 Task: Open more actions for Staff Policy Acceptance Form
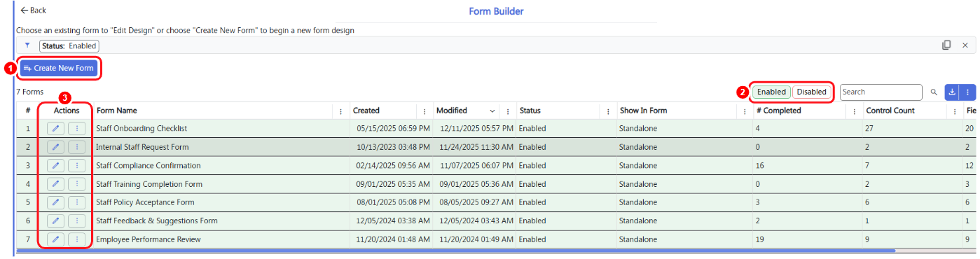pyautogui.click(x=76, y=202)
